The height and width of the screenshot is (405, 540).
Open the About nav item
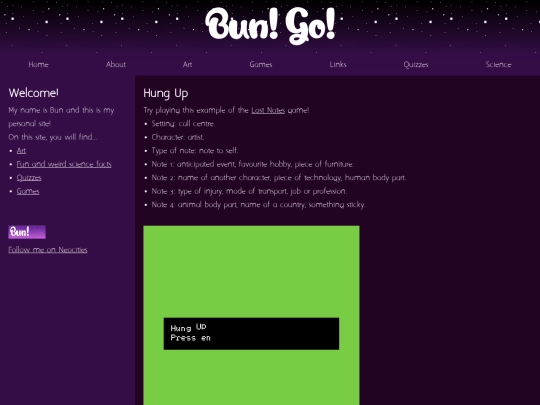(116, 64)
